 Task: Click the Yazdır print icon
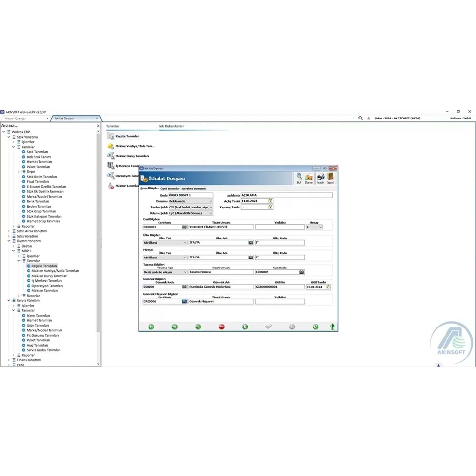click(x=320, y=176)
